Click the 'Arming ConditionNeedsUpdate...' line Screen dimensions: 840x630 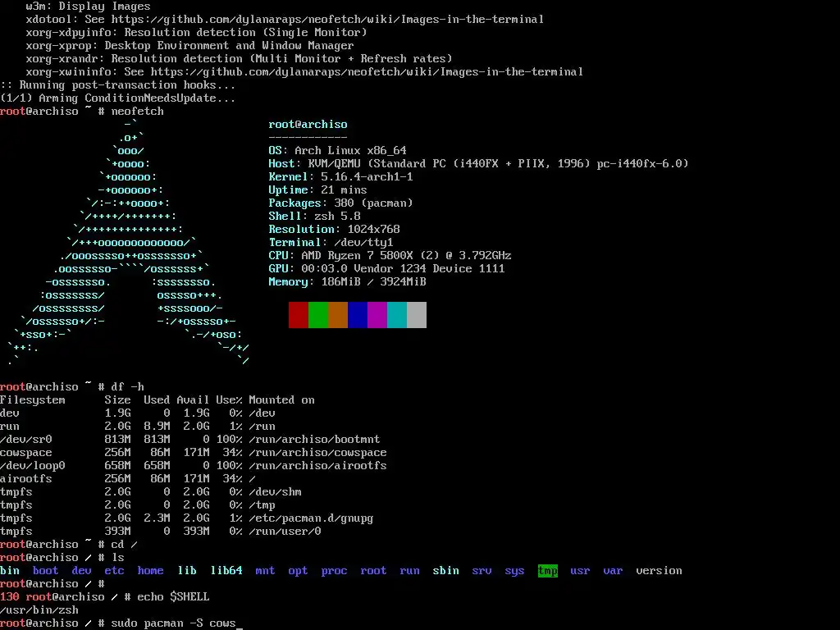[118, 98]
